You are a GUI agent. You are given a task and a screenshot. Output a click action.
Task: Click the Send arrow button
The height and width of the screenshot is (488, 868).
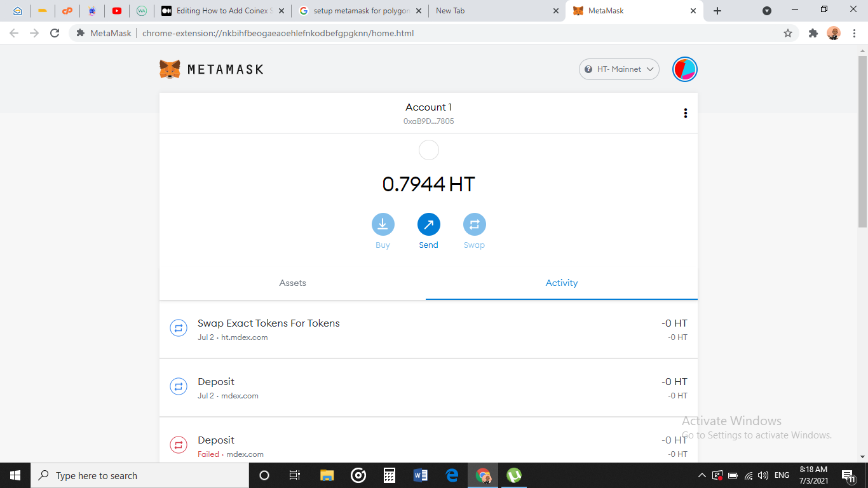[x=428, y=224]
